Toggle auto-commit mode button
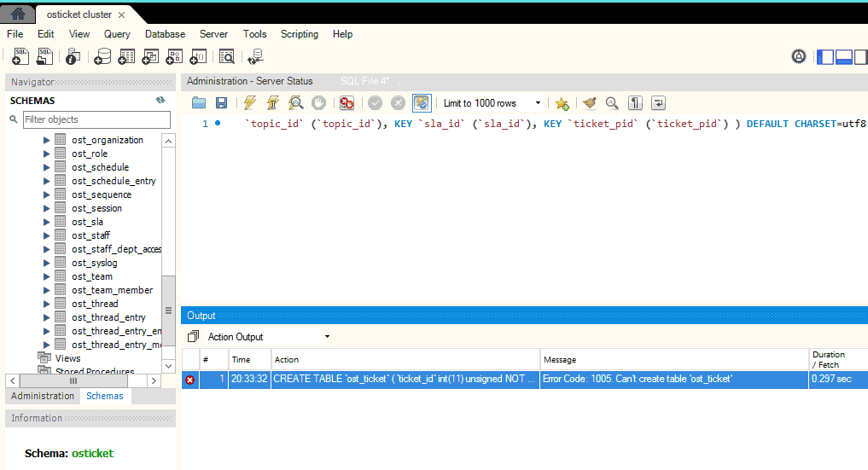Screen dimensions: 868x470 [422, 103]
